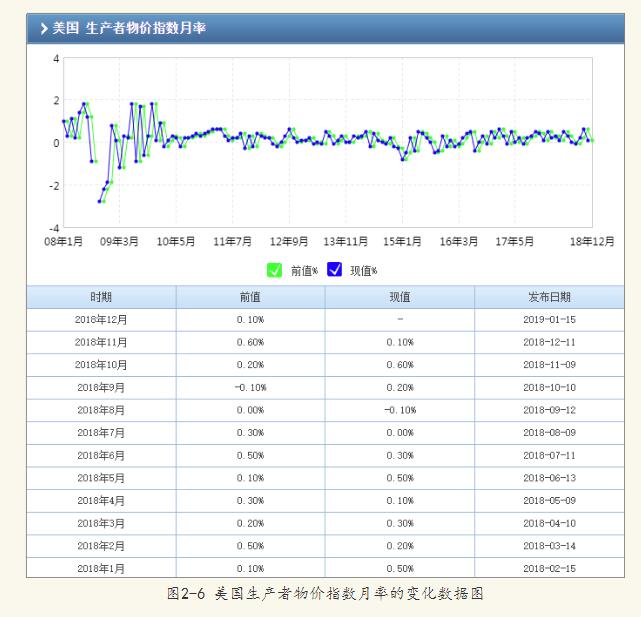Select the 2018年7月 period cell

(101, 432)
